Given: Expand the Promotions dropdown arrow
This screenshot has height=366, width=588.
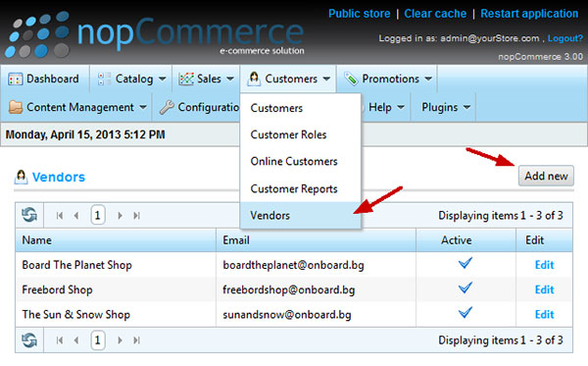Looking at the screenshot, I should point(428,78).
